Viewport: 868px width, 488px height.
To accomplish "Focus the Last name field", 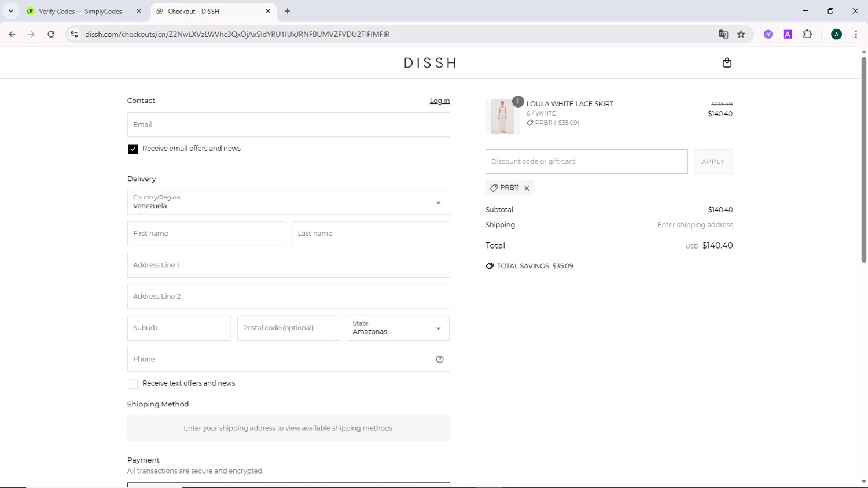I will point(370,234).
